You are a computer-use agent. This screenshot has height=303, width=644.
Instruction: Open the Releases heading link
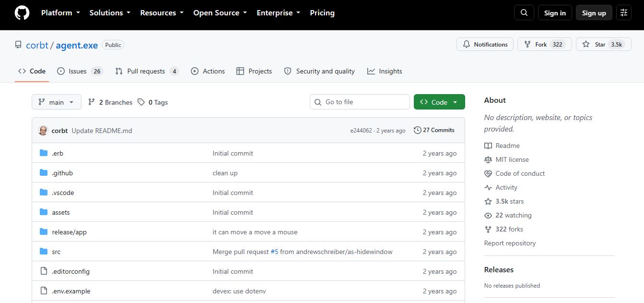click(x=499, y=270)
